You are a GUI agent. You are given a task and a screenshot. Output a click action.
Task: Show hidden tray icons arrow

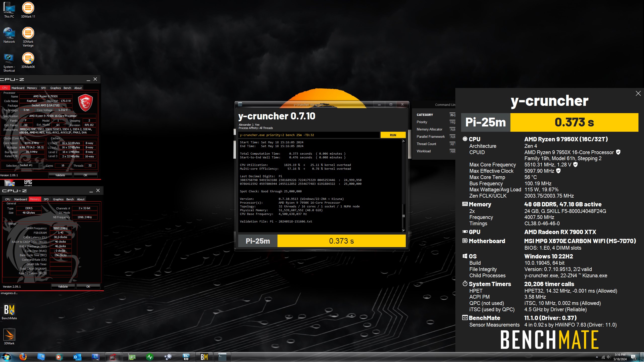[x=597, y=357]
